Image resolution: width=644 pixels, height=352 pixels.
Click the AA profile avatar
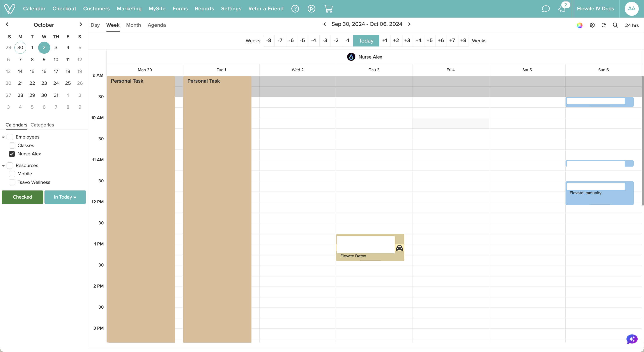point(632,9)
